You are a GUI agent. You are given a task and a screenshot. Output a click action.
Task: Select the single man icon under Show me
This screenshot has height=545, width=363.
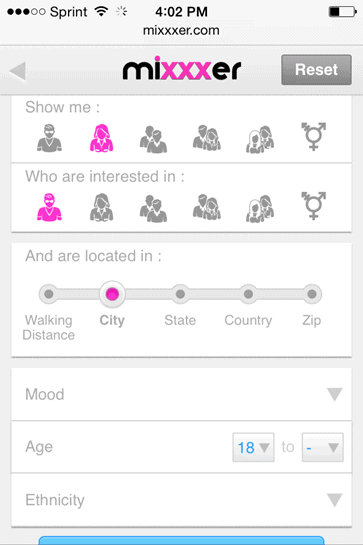pos(49,138)
